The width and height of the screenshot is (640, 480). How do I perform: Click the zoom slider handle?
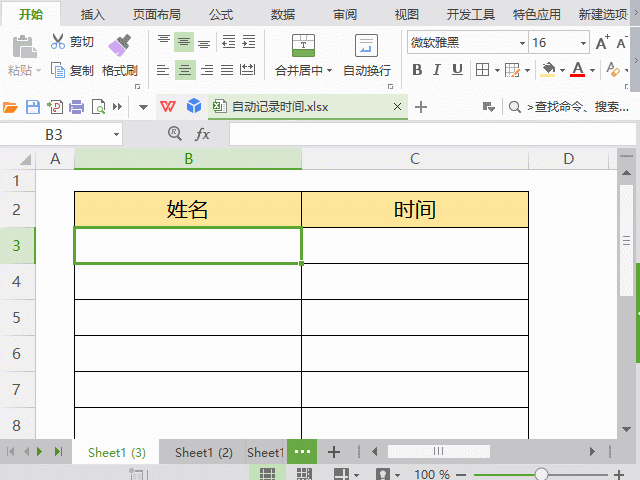click(x=541, y=474)
